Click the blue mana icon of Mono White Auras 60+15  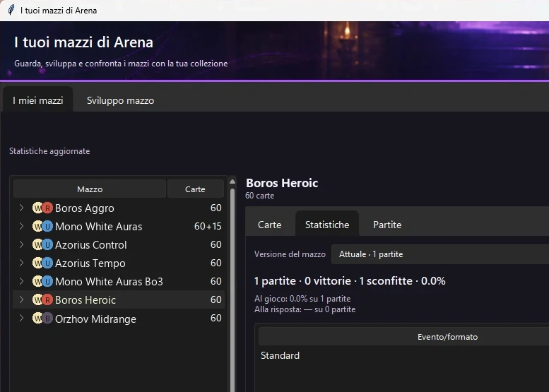coord(47,227)
